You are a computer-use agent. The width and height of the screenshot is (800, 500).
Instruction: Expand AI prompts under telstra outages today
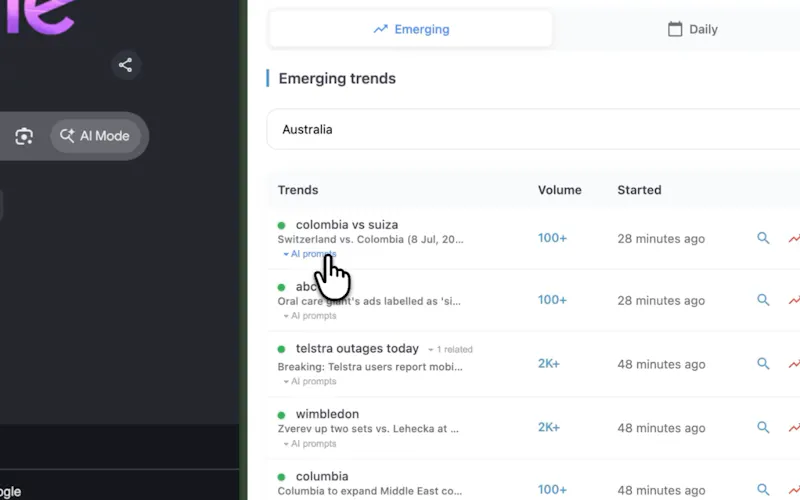click(x=310, y=381)
